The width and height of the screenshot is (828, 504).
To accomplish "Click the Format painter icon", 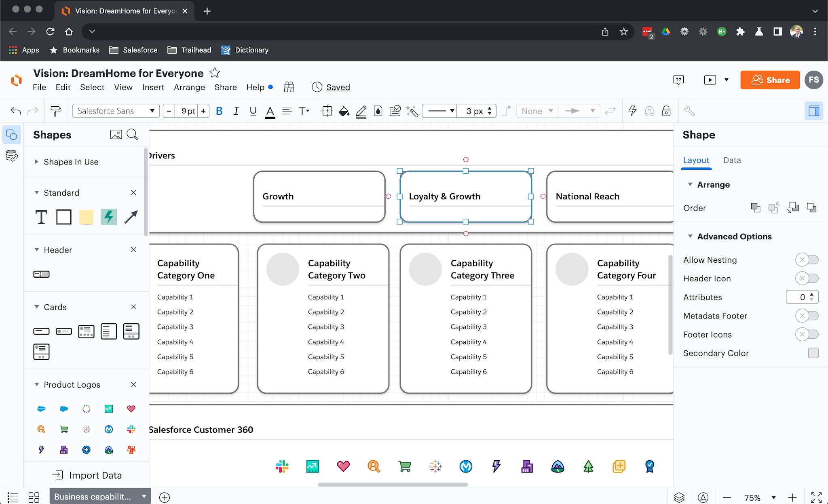I will (x=56, y=111).
